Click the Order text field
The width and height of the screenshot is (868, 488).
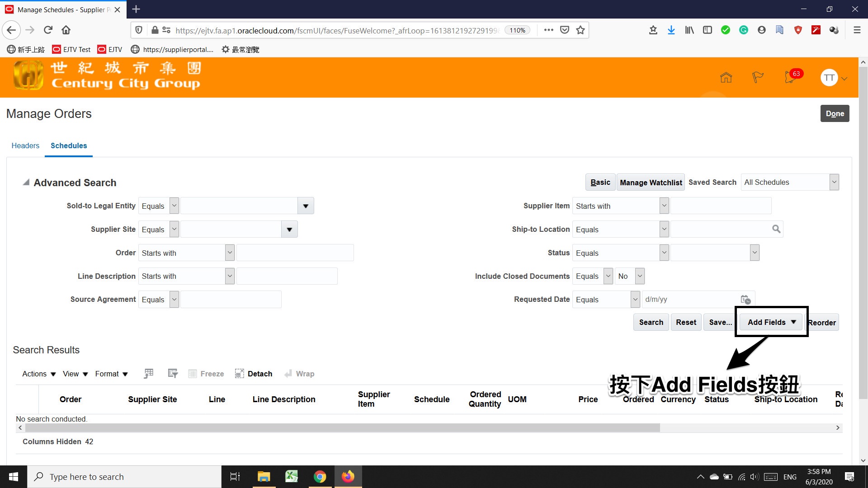click(295, 253)
